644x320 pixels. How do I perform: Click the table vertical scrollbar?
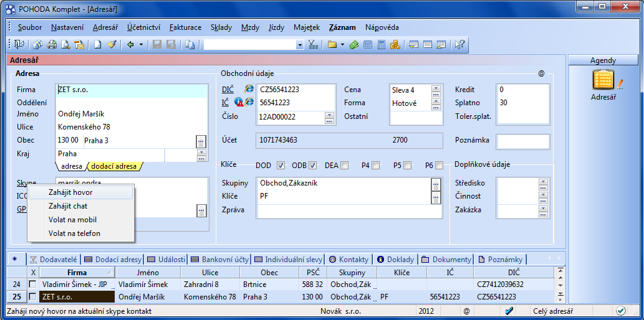560,285
